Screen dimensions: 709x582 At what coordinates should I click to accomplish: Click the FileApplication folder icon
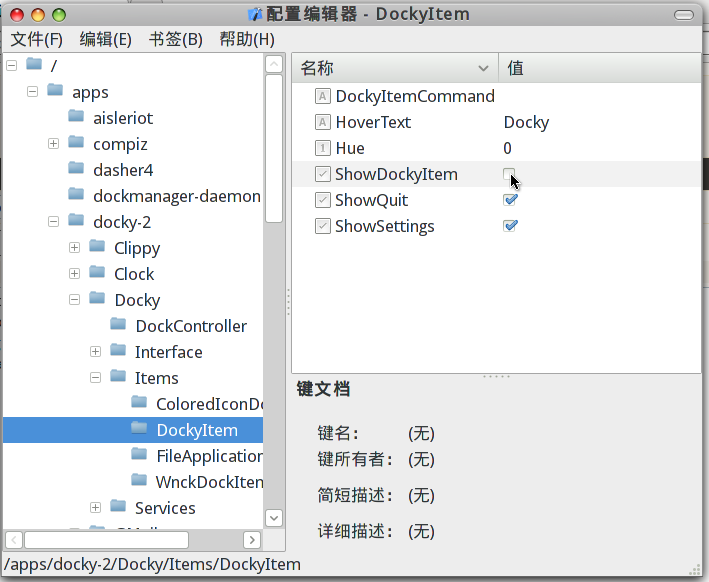pyautogui.click(x=139, y=454)
